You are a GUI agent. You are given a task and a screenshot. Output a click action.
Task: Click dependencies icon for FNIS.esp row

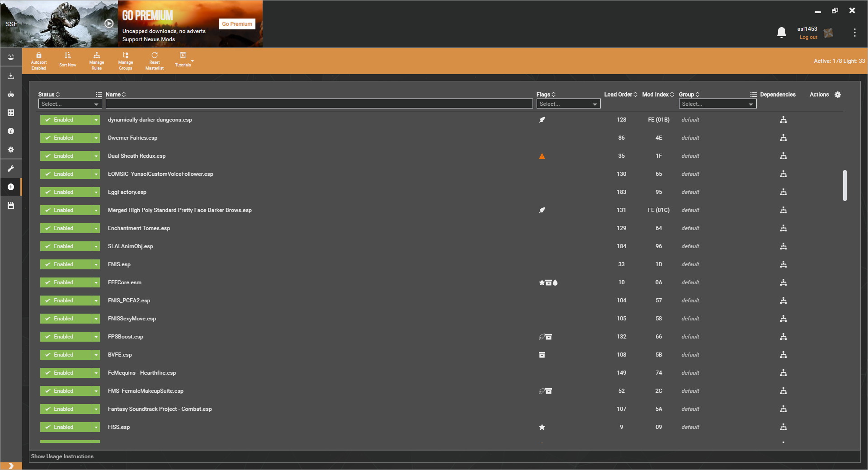pos(783,264)
